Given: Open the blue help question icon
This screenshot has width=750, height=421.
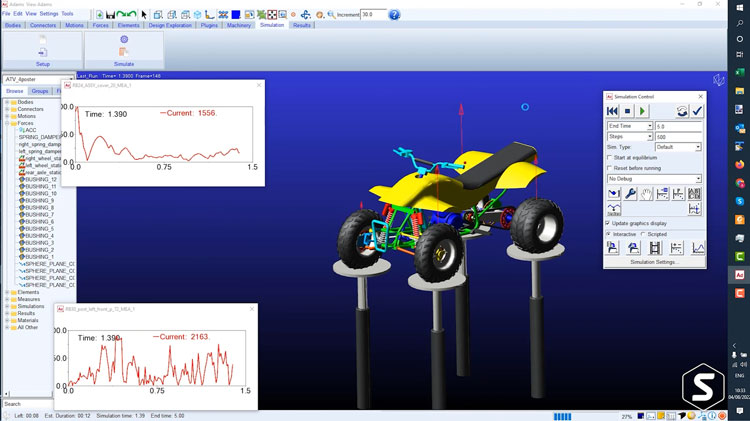Looking at the screenshot, I should coord(394,15).
